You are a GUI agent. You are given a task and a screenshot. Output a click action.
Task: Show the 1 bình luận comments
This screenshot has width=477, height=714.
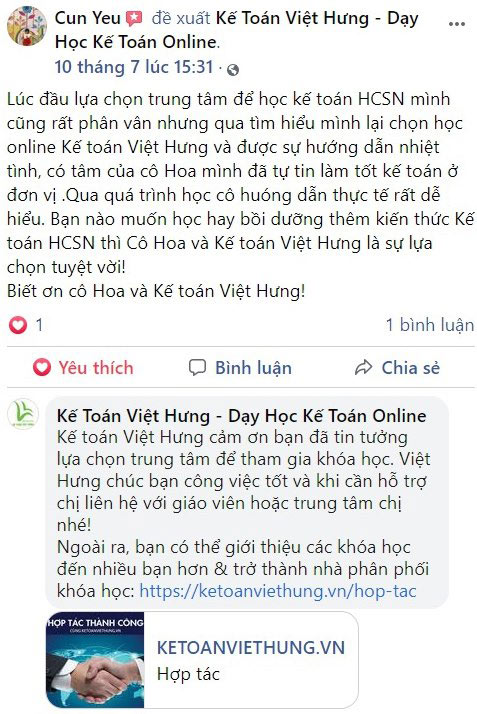click(x=429, y=325)
